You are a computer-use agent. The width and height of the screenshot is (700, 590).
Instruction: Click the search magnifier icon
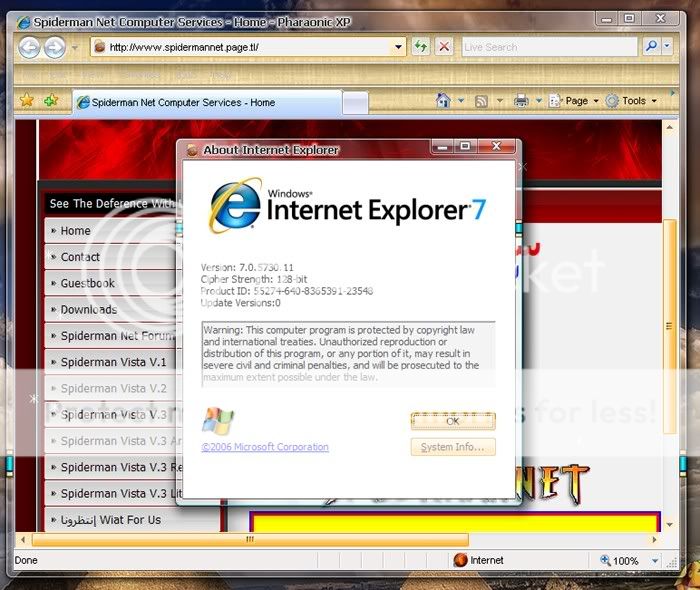pos(651,46)
